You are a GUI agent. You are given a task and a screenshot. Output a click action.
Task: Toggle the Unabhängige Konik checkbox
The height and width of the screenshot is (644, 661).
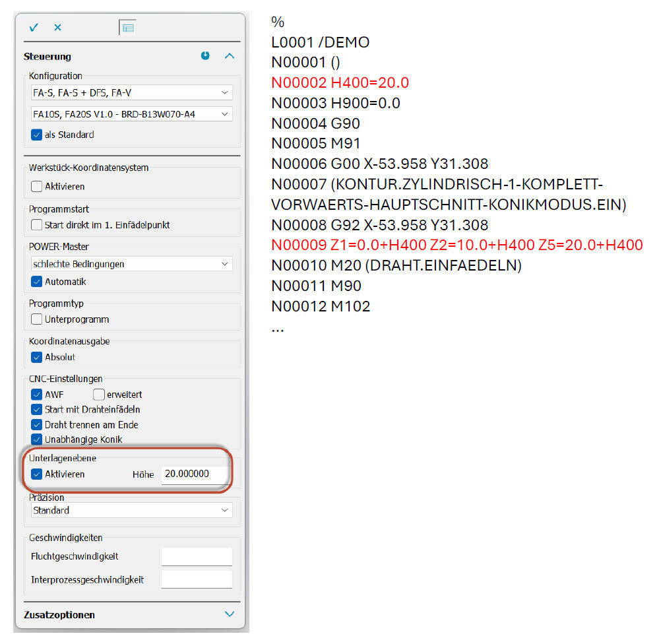[x=37, y=439]
